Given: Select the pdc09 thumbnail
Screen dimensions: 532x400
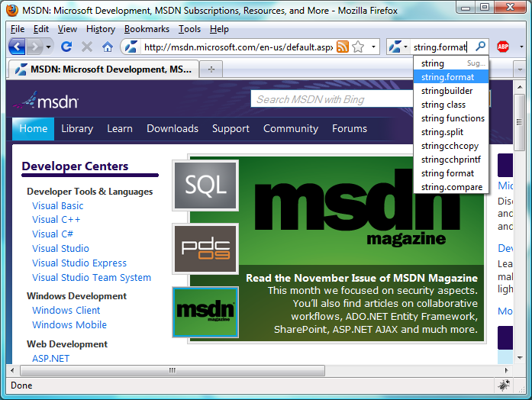Looking at the screenshot, I should click(x=205, y=249).
